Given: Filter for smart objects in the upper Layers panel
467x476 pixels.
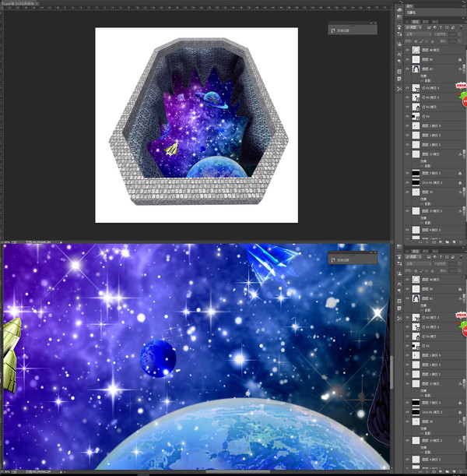Looking at the screenshot, I should [453, 27].
